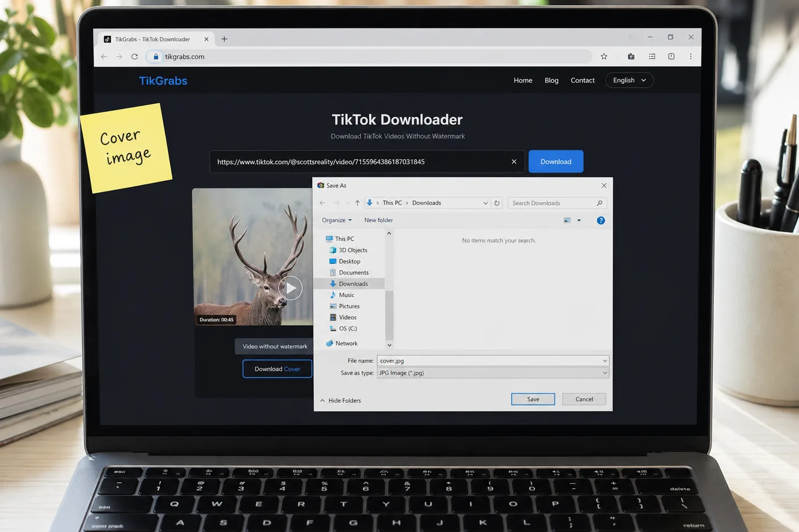
Task: Click the magnifier icon in Search Downloads
Action: tap(599, 203)
